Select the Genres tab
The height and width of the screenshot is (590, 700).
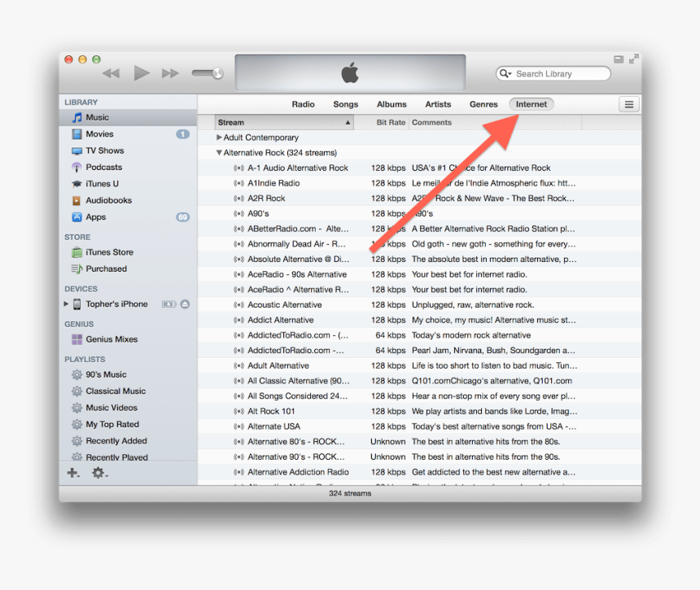(x=483, y=104)
